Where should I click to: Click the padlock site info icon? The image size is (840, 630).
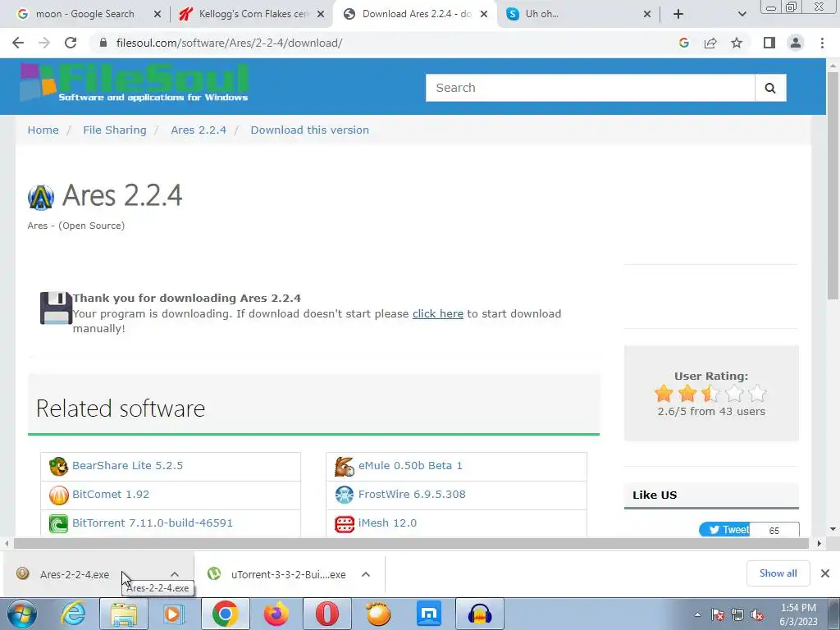(103, 43)
